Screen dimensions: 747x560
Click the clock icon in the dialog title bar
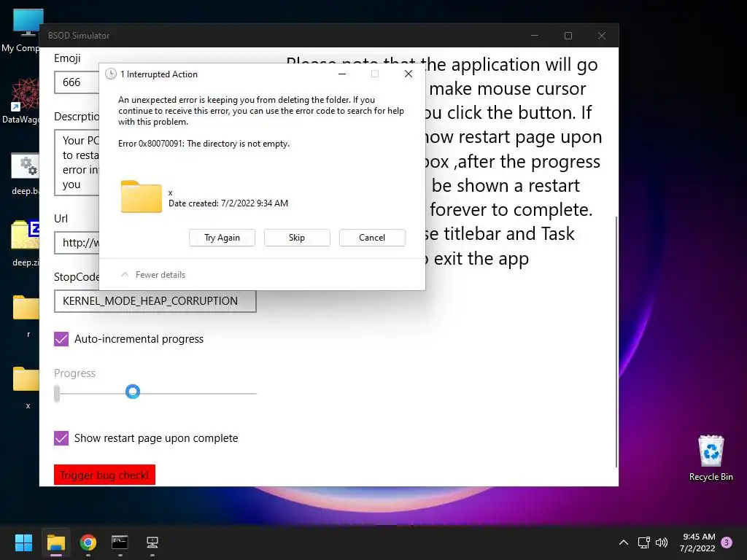click(111, 74)
